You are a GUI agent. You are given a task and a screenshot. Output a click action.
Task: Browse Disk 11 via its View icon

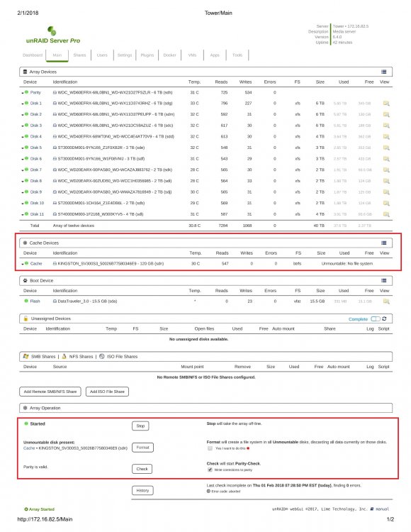386,214
